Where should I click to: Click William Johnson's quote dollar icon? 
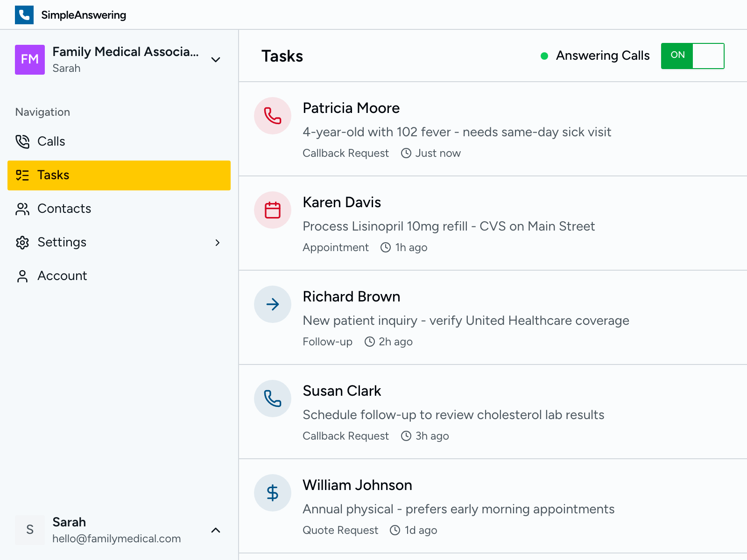click(272, 493)
